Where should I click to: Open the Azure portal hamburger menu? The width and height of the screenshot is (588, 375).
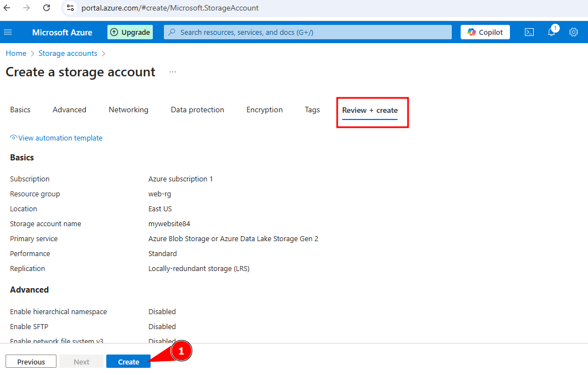[8, 32]
